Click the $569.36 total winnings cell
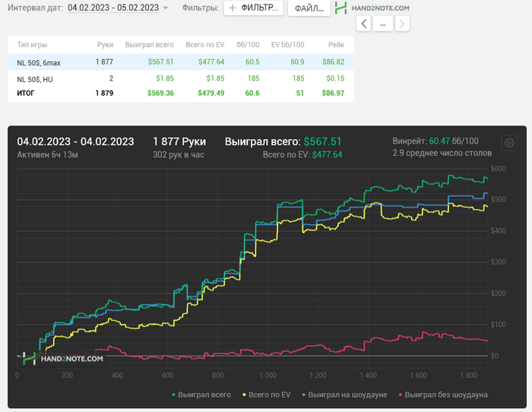Viewport: 532px width, 412px height. tap(161, 93)
